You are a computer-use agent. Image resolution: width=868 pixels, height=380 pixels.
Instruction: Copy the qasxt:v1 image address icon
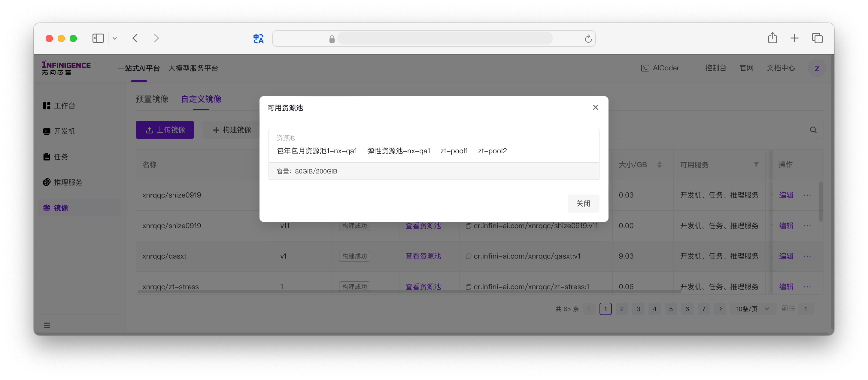coord(468,256)
